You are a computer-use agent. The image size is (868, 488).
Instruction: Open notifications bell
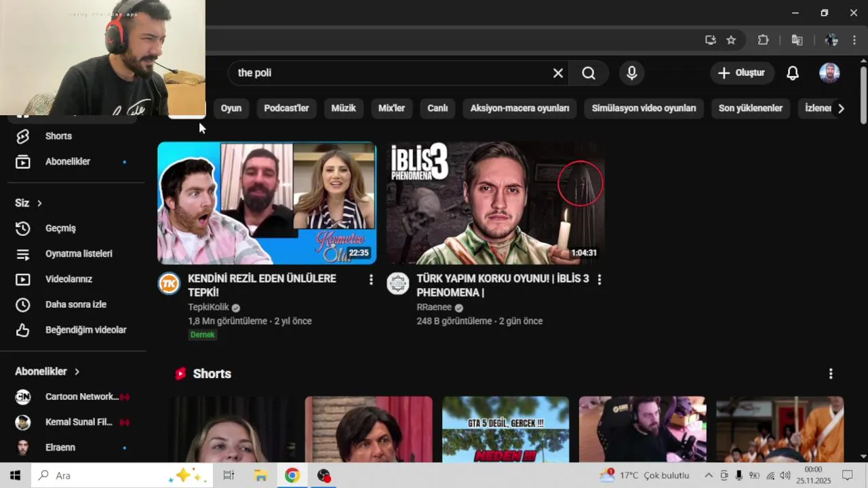(793, 73)
